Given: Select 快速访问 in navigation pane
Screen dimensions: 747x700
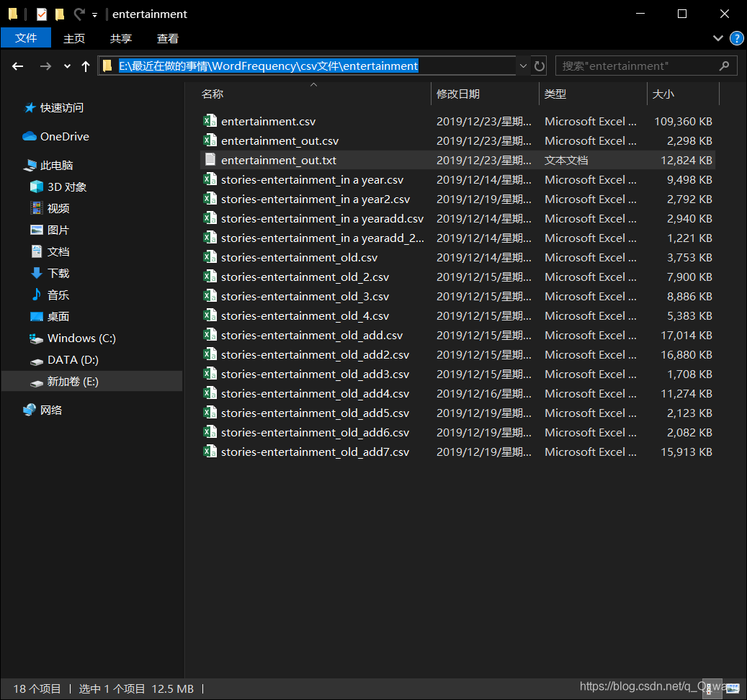Looking at the screenshot, I should (54, 108).
